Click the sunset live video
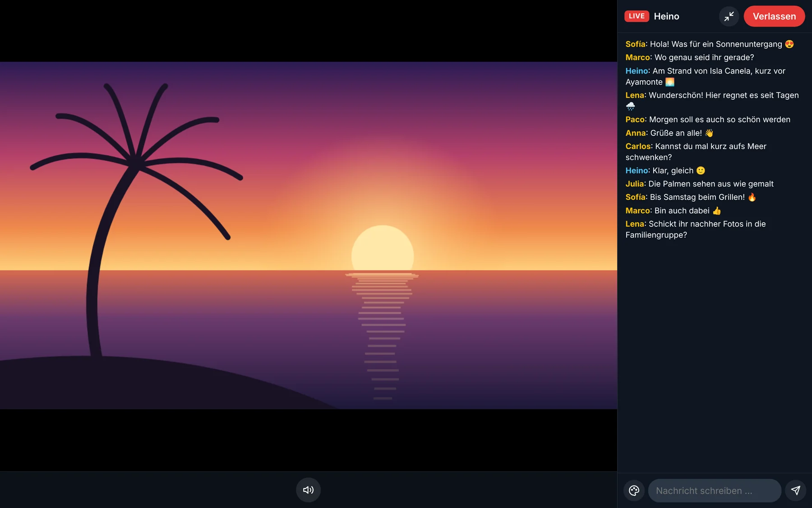The image size is (812, 508). click(x=309, y=235)
